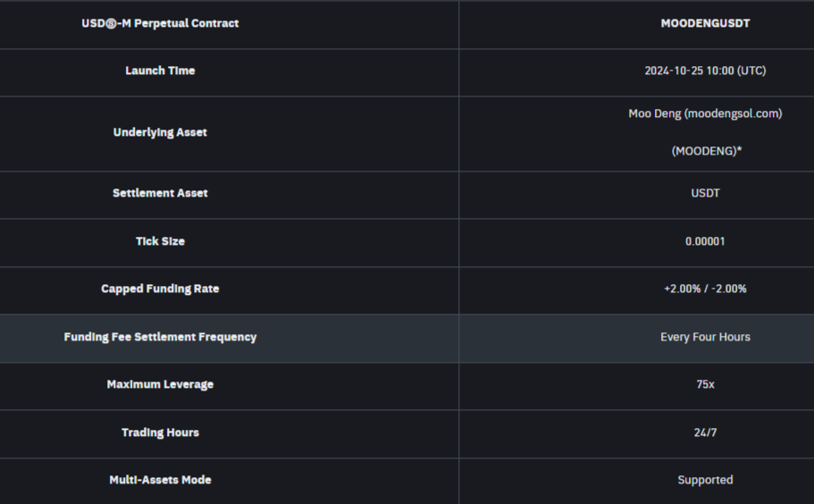Screen dimensions: 814x504
Task: Select the 0.00001 tick size value
Action: (x=705, y=241)
